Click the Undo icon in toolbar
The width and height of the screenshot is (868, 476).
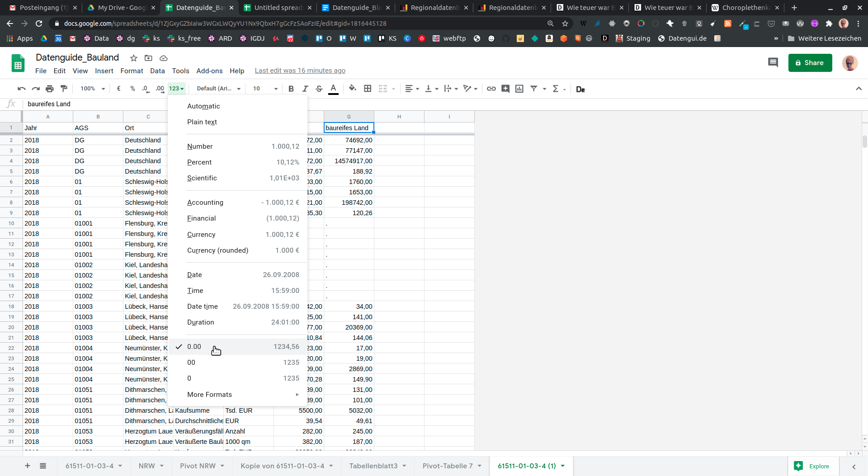pos(21,89)
